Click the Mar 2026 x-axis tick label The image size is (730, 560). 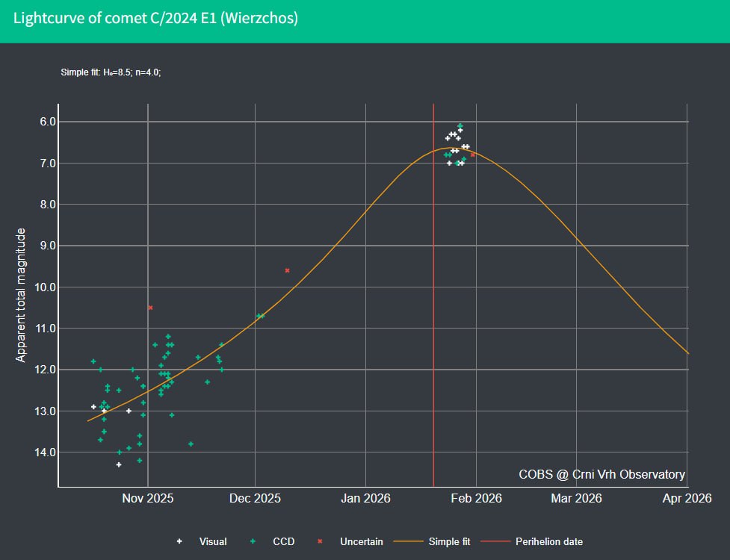(x=577, y=498)
